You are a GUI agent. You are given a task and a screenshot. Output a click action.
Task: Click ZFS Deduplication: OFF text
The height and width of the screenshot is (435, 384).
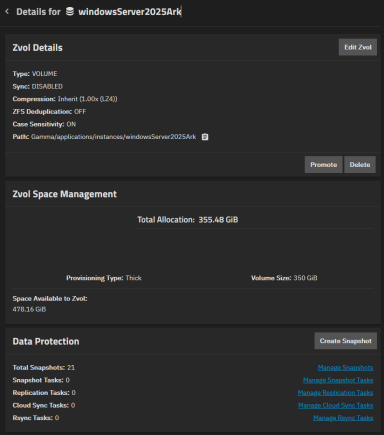[x=49, y=112]
